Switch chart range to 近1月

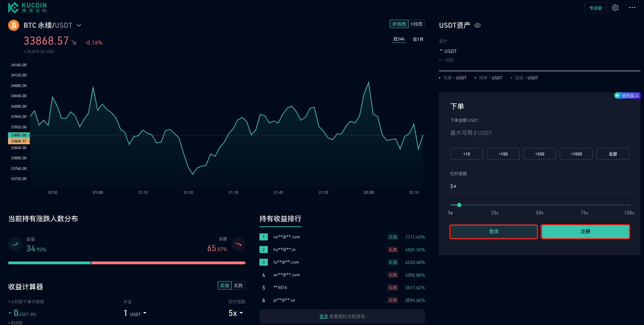click(x=418, y=39)
